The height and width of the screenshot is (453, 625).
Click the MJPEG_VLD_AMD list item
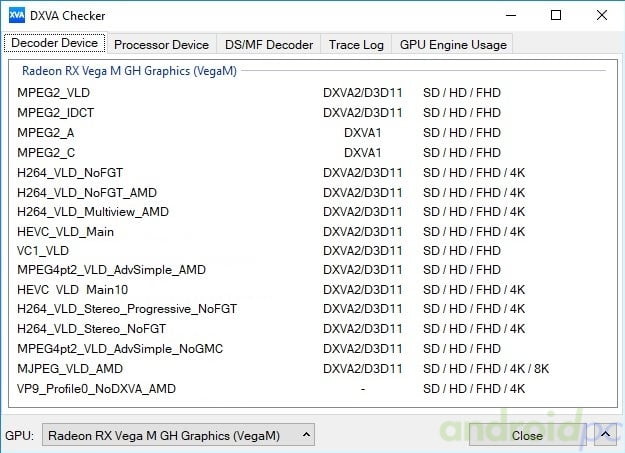68,368
